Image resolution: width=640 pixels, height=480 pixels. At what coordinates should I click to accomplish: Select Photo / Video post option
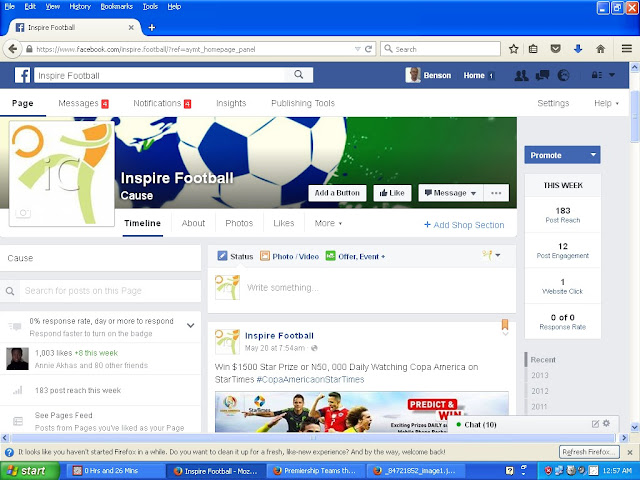tap(289, 256)
